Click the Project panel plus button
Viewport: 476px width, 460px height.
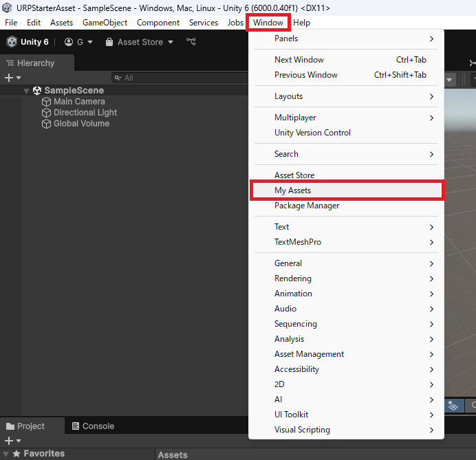(x=9, y=441)
